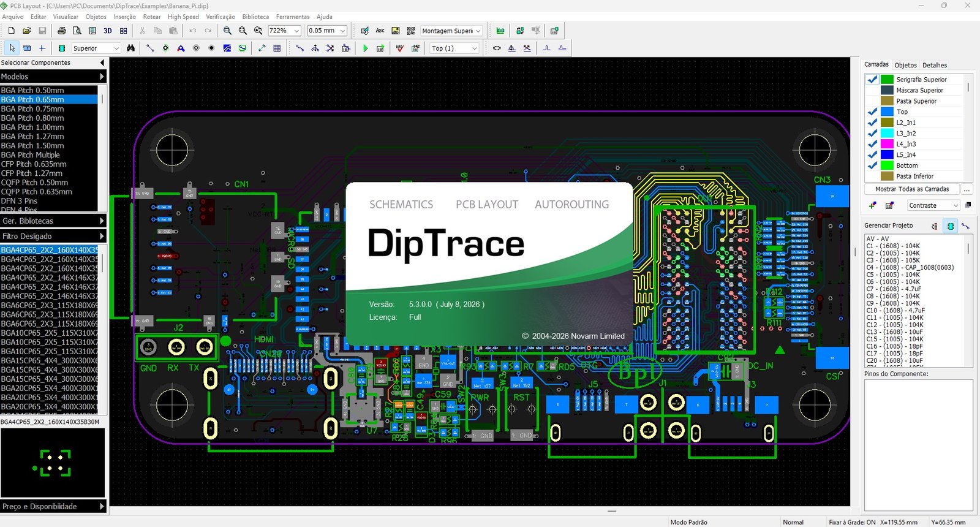This screenshot has height=527, width=980.
Task: Select CQFP Pitch 0.50mm library
Action: click(x=49, y=183)
